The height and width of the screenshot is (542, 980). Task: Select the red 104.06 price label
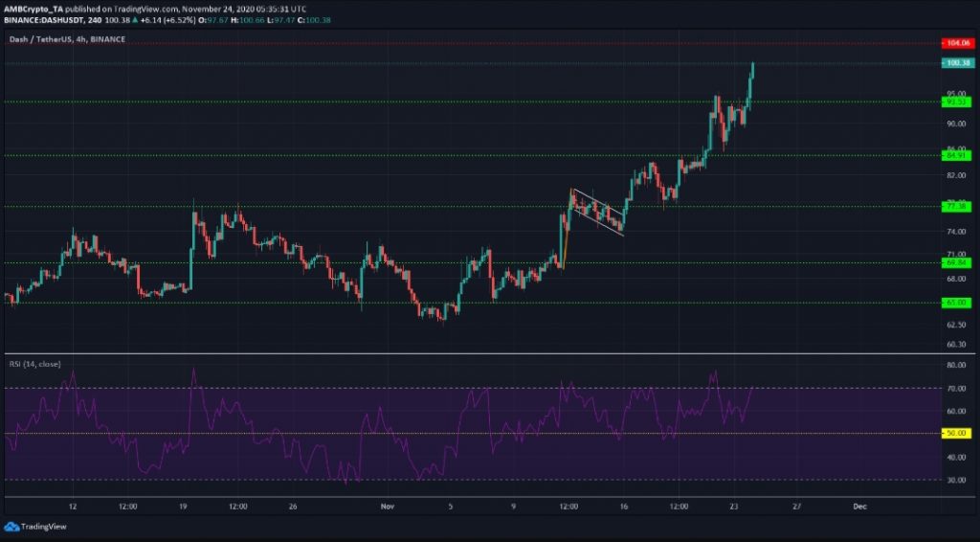coord(957,43)
